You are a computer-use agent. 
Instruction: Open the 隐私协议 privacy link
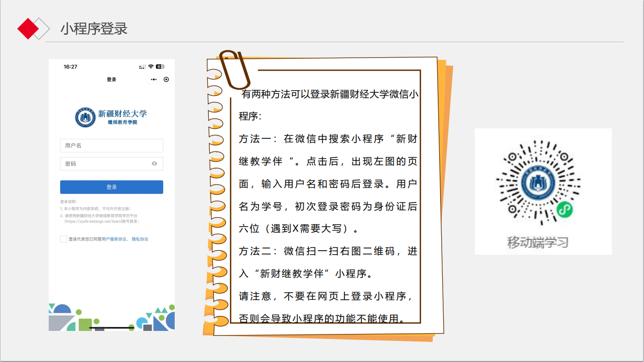(x=141, y=239)
